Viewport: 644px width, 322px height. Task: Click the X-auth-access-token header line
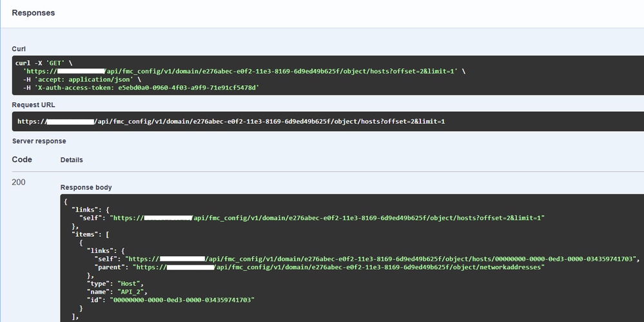tap(141, 88)
